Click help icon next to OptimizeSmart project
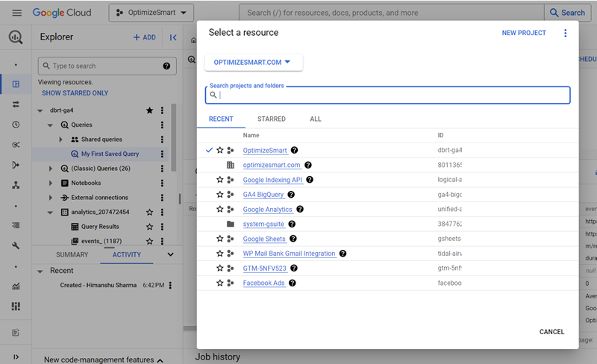 (x=294, y=150)
